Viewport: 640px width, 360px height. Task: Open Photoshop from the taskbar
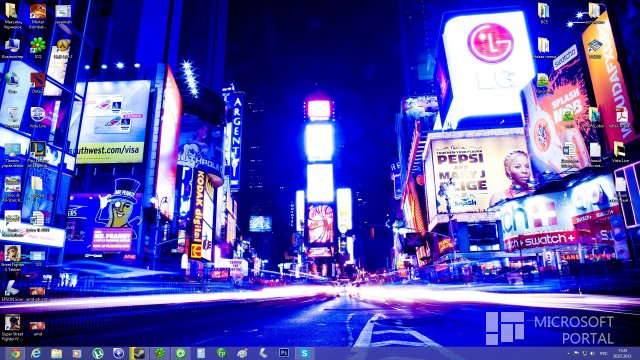click(284, 353)
